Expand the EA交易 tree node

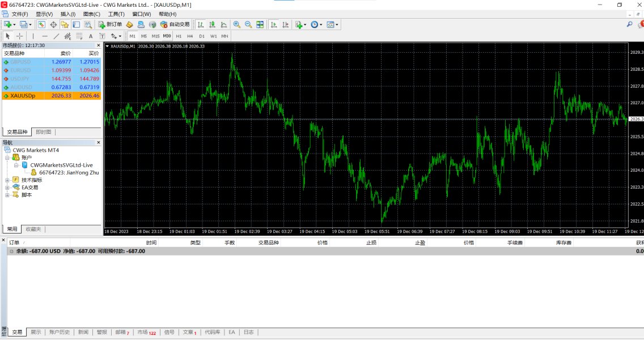coord(7,188)
